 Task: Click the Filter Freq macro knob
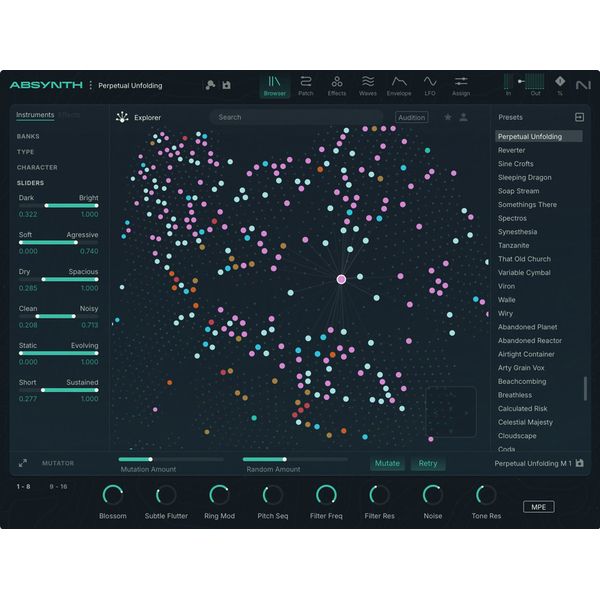[326, 495]
